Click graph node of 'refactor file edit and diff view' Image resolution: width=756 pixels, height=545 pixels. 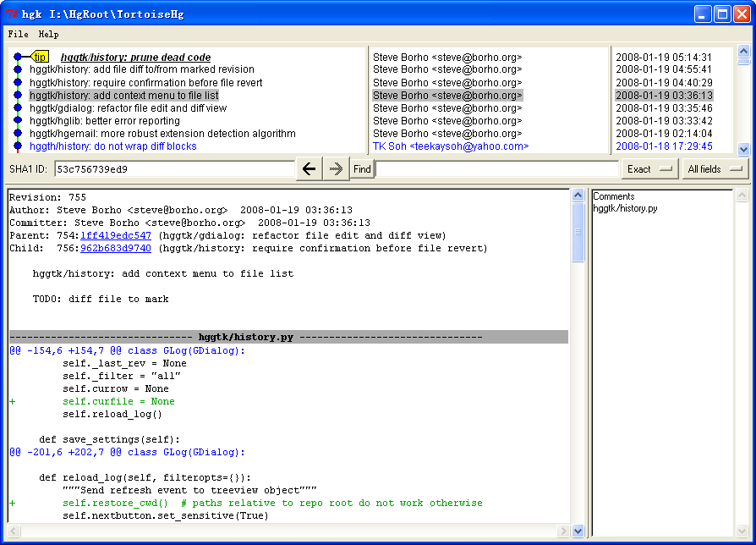(x=18, y=107)
